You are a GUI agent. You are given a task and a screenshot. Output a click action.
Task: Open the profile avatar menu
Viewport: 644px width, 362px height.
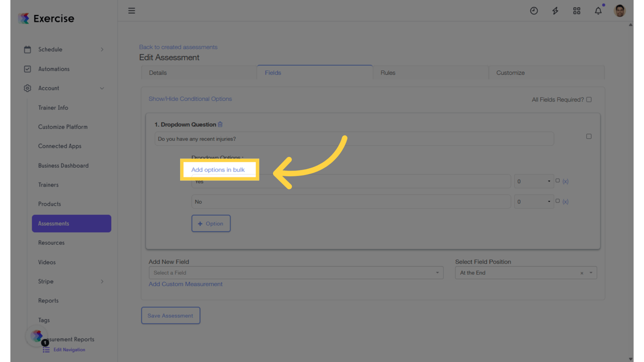coord(619,10)
